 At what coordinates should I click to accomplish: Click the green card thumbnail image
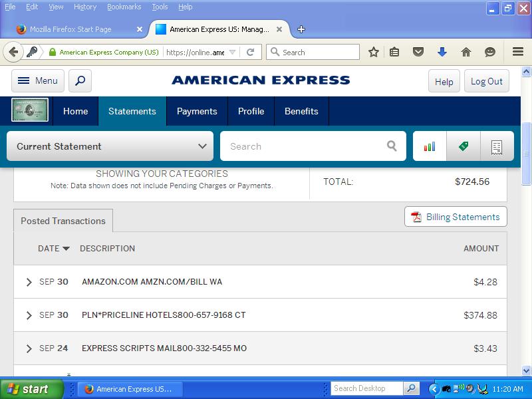coord(30,110)
